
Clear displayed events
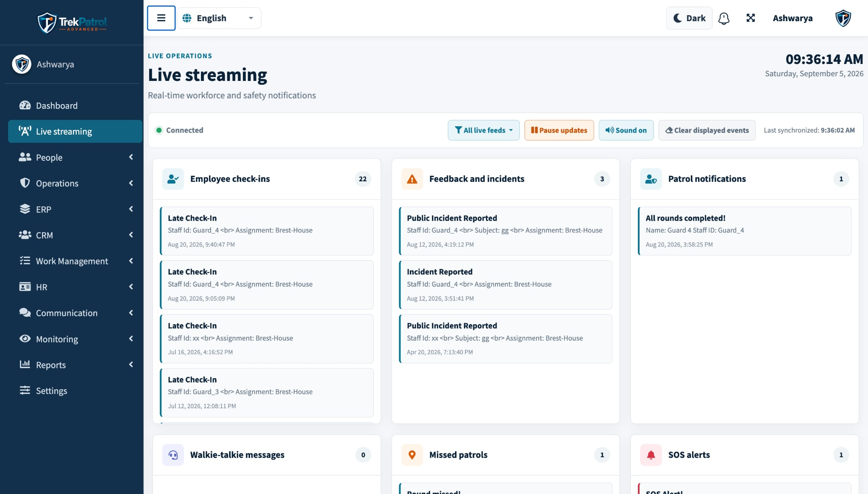point(707,130)
